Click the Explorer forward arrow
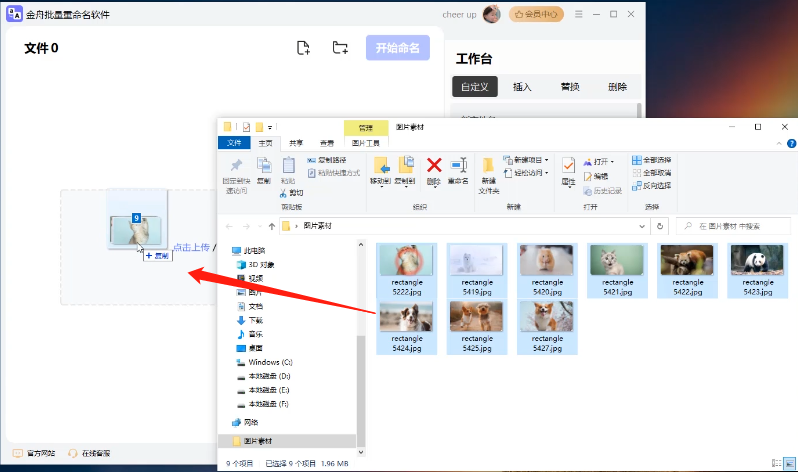The width and height of the screenshot is (798, 472). [246, 226]
